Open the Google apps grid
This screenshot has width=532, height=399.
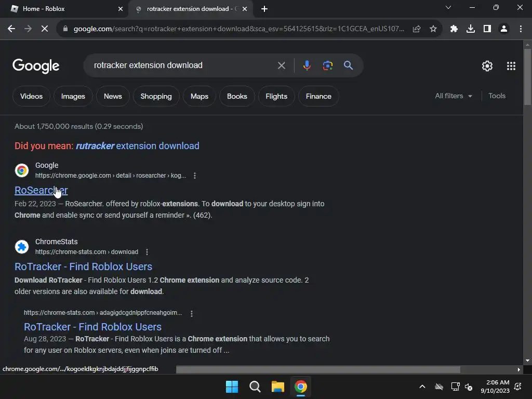point(511,66)
